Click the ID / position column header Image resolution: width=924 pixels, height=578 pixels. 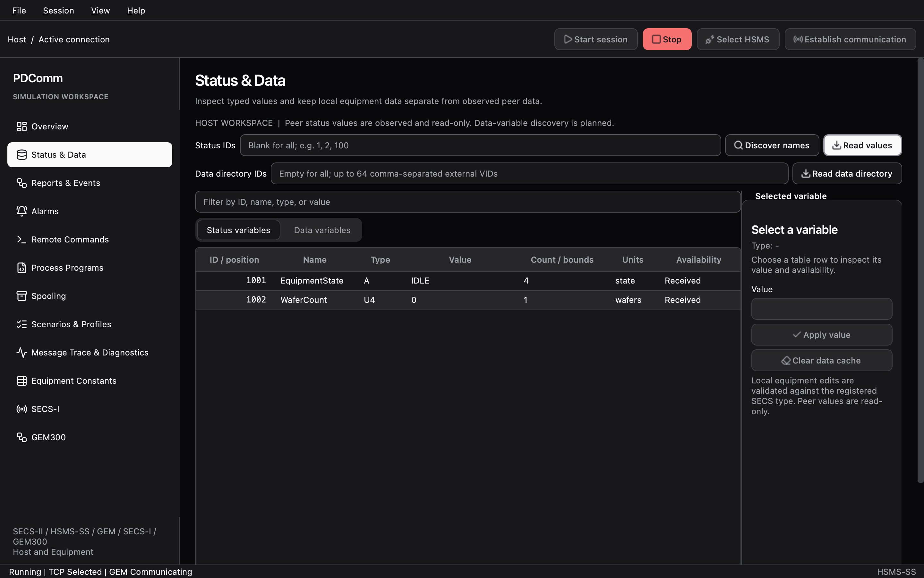[234, 260]
